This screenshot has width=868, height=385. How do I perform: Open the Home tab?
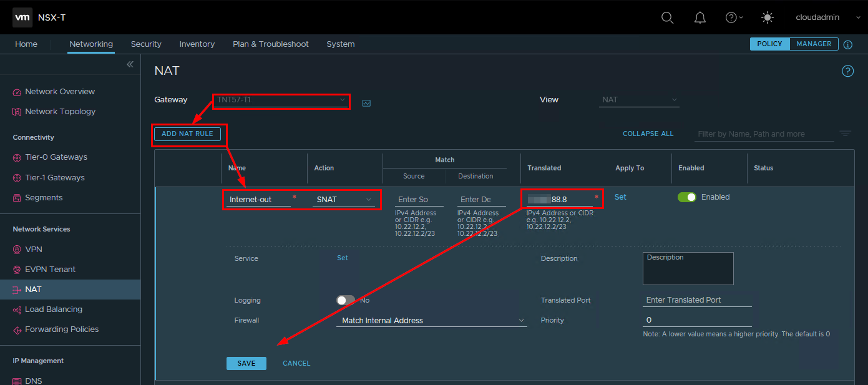[26, 44]
